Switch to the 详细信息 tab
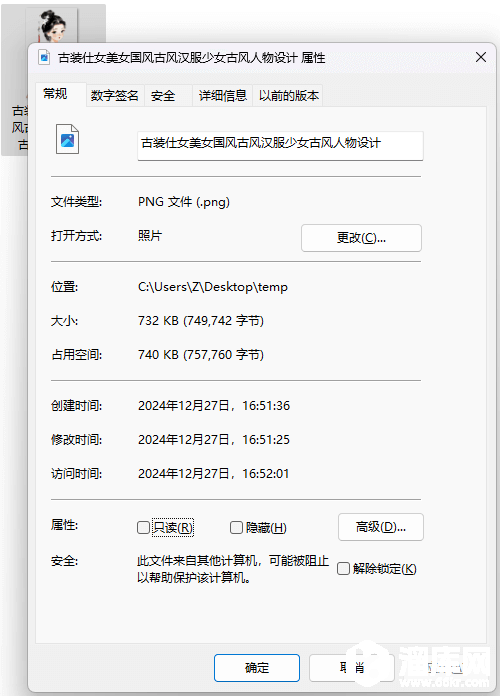This screenshot has width=500, height=696. pos(222,95)
